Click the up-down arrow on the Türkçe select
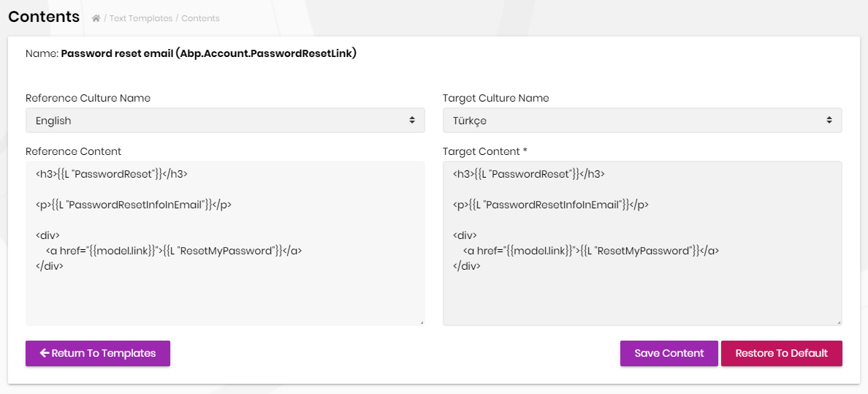 829,121
